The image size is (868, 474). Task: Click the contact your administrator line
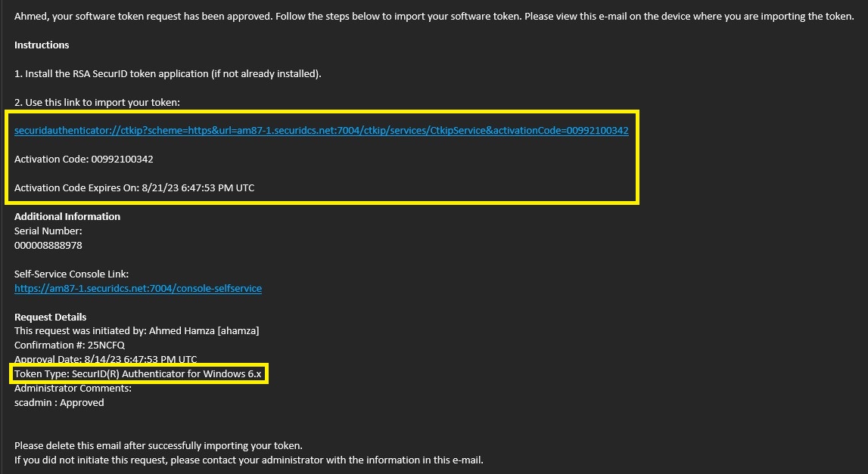point(248,460)
